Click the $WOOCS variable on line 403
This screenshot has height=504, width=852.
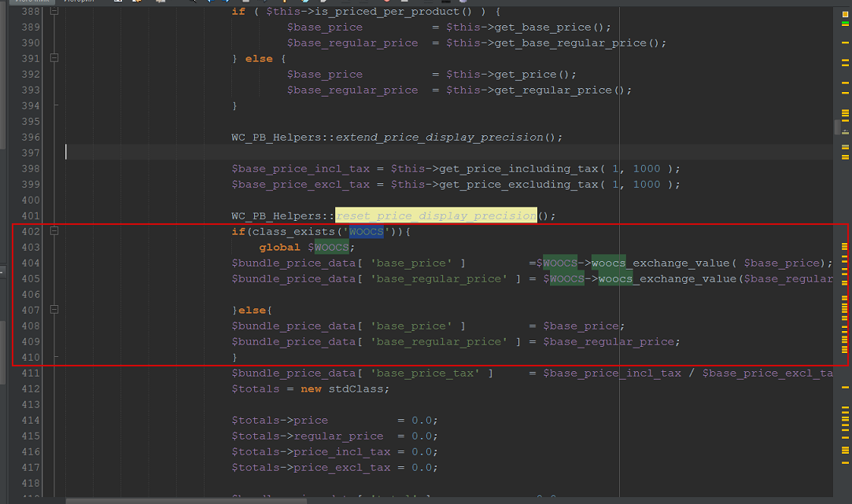[x=328, y=248]
